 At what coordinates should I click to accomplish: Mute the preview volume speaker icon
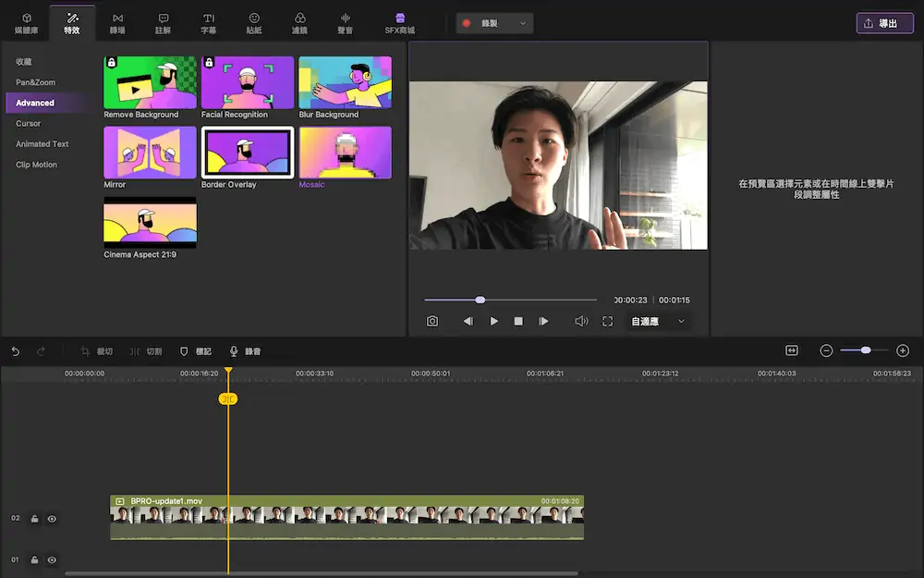pos(581,321)
